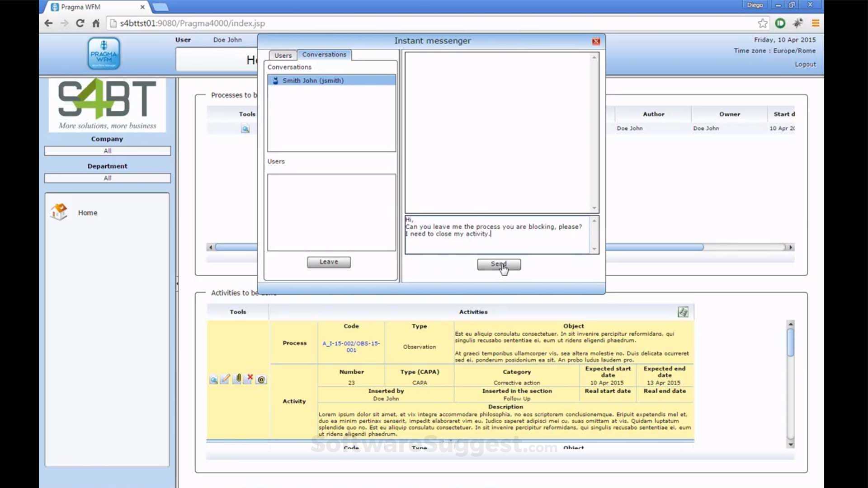
Task: Collapse the left sidebar splitter arrow
Action: point(177,283)
